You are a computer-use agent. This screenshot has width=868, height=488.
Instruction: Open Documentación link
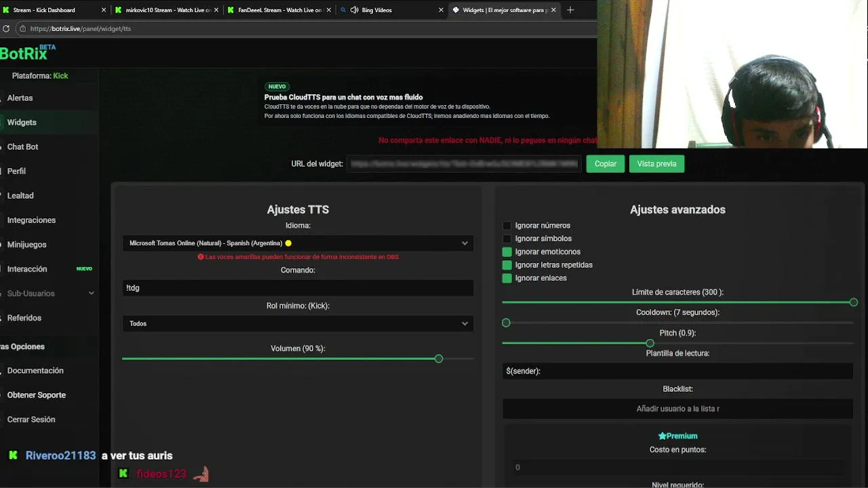point(35,371)
